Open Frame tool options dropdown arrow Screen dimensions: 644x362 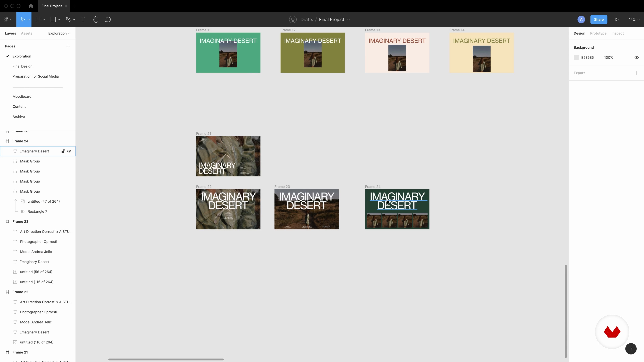pos(44,20)
